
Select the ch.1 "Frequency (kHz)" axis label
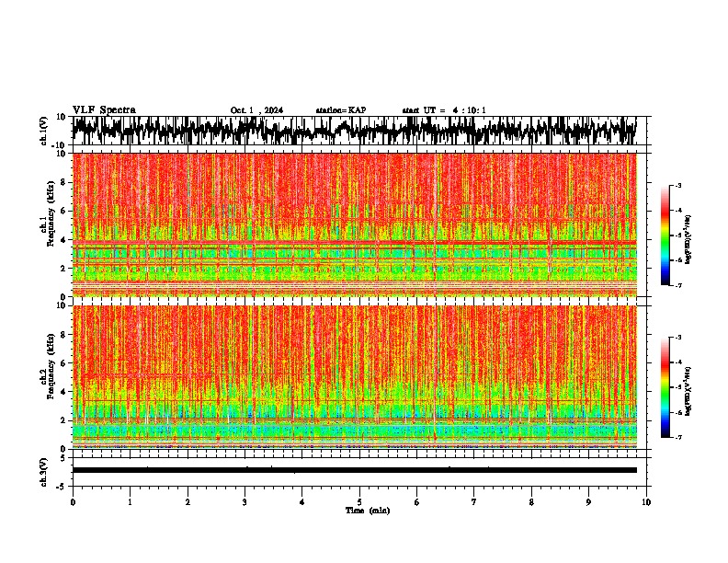coord(51,213)
